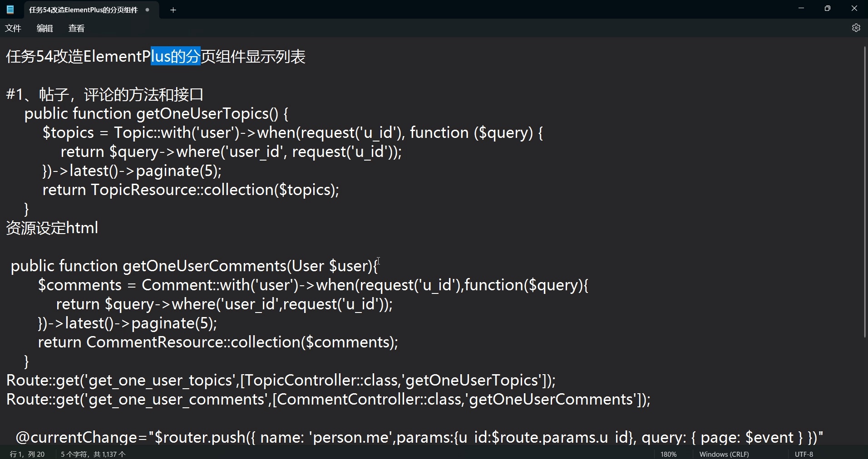Minimize the Notepad window
The width and height of the screenshot is (868, 459).
[x=801, y=8]
